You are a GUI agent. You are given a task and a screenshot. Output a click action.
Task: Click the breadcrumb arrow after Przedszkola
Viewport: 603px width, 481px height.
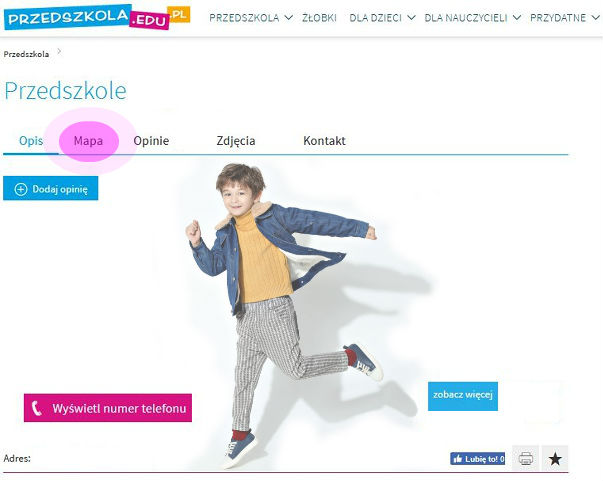point(59,51)
